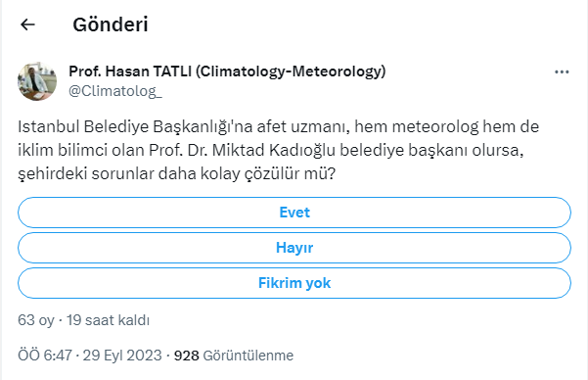Click the Miktad Kadıoğlu name in the post

[x=273, y=150]
